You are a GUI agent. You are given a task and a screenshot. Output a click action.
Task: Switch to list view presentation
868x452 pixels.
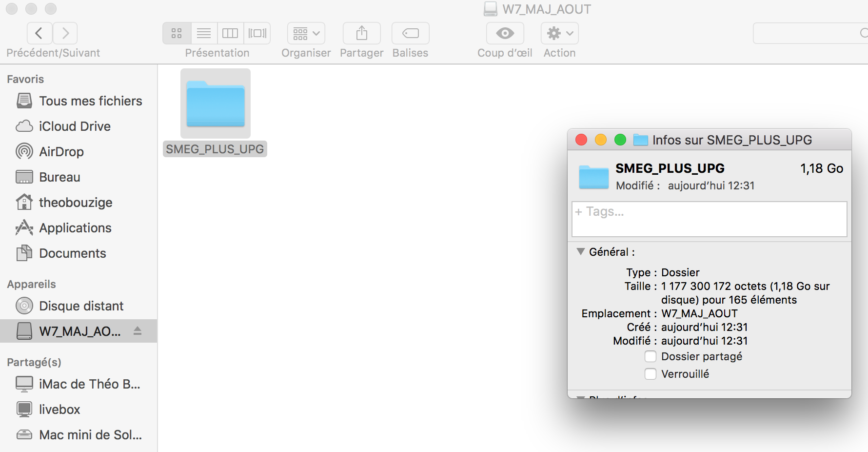(x=204, y=33)
